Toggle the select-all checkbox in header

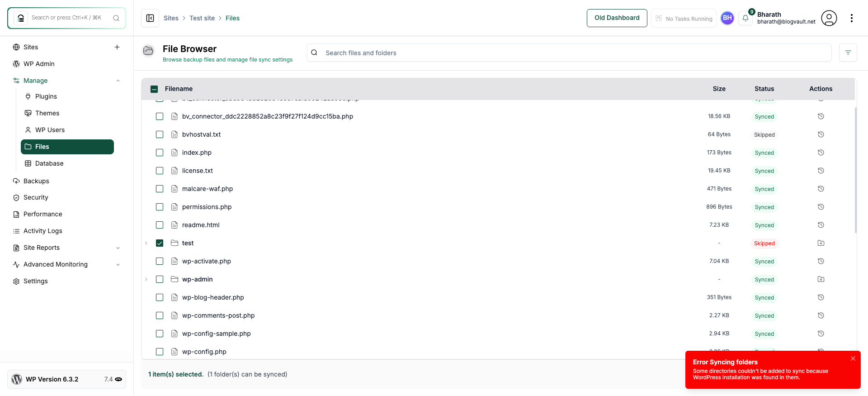[x=154, y=89]
